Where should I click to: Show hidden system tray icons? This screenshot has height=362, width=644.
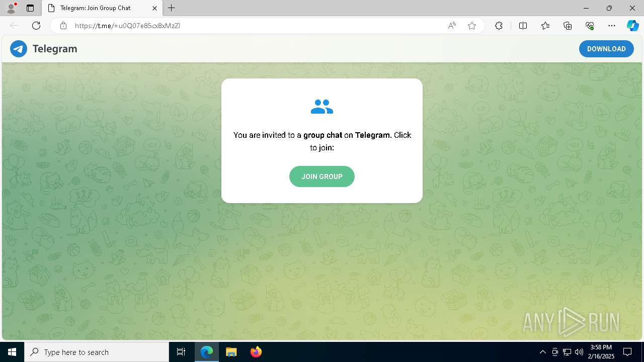point(542,352)
